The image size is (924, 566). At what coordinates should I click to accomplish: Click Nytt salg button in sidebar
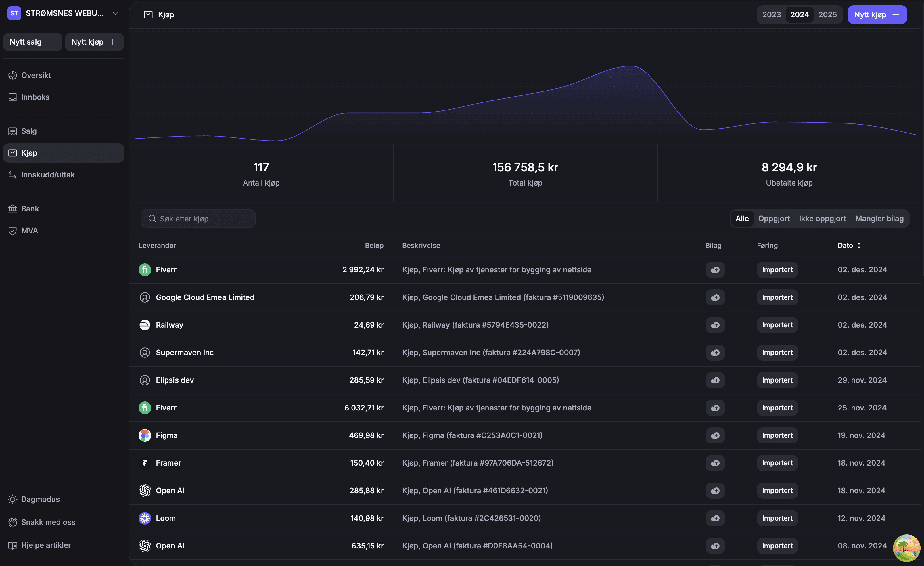coord(32,42)
